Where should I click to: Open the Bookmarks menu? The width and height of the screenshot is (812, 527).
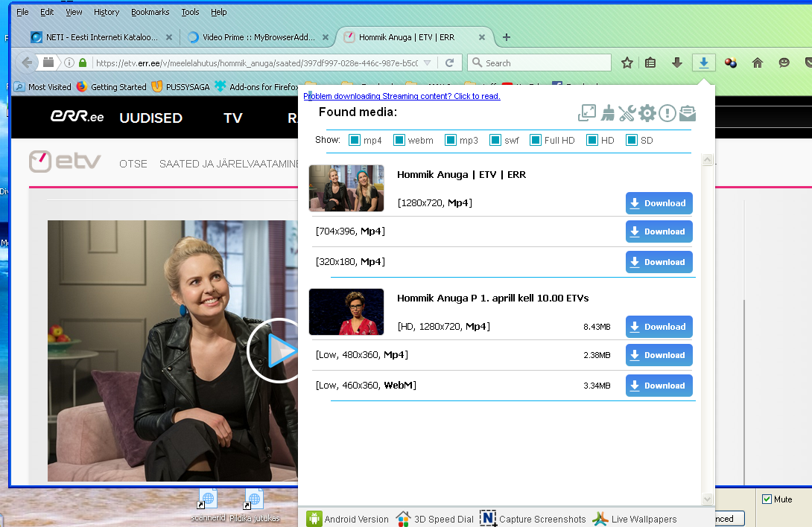[x=150, y=12]
